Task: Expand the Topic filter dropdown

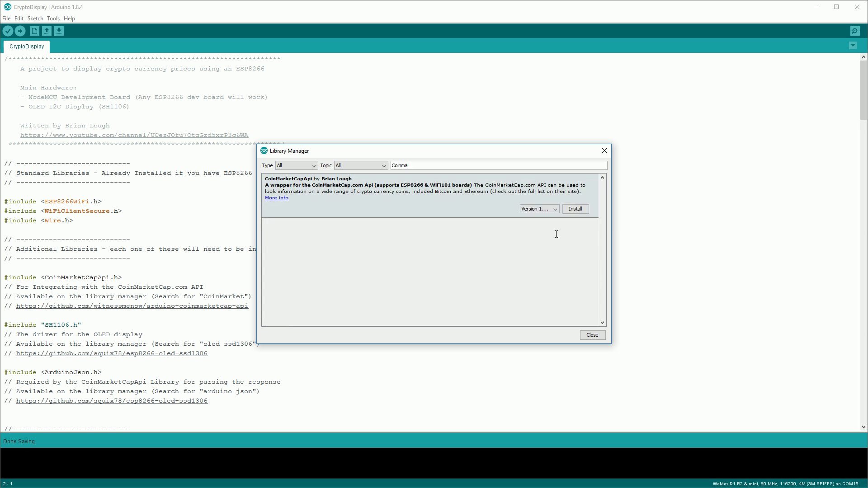Action: pos(360,166)
